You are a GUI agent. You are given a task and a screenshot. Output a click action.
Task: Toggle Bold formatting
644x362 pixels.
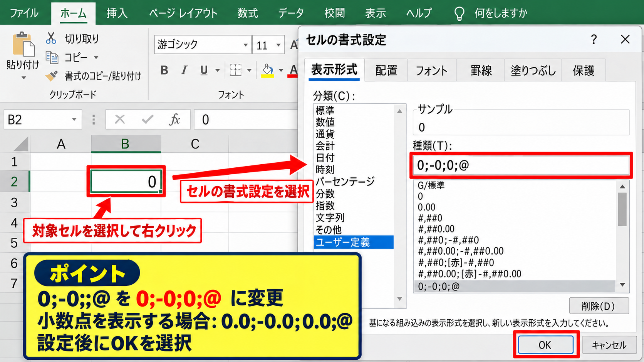pyautogui.click(x=164, y=70)
